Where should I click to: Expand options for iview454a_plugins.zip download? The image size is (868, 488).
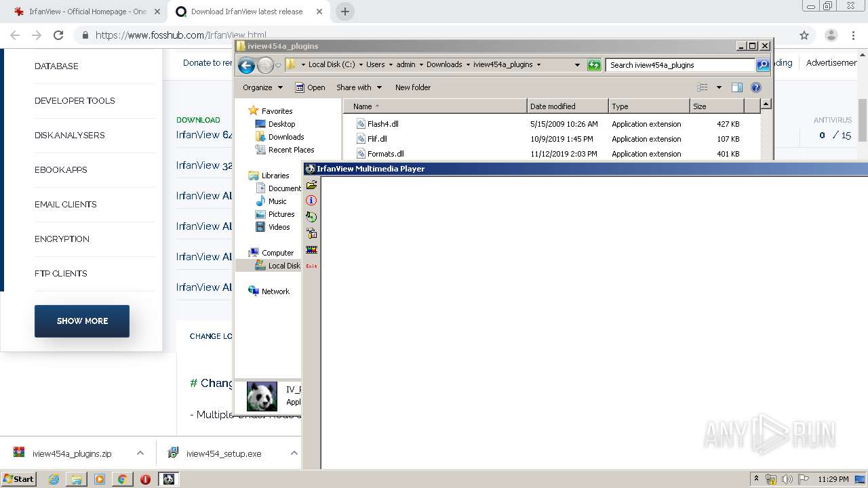(x=140, y=453)
